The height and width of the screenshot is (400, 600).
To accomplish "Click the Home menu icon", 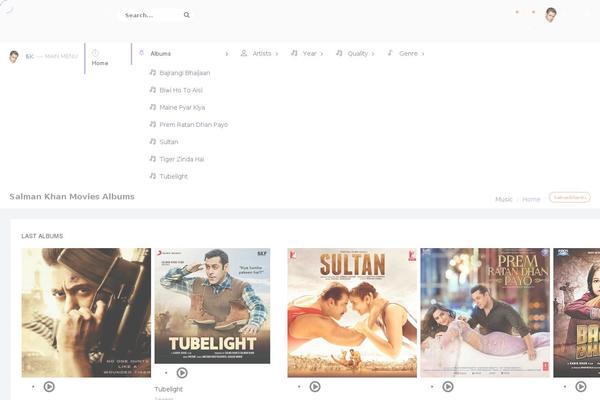I will coord(95,53).
